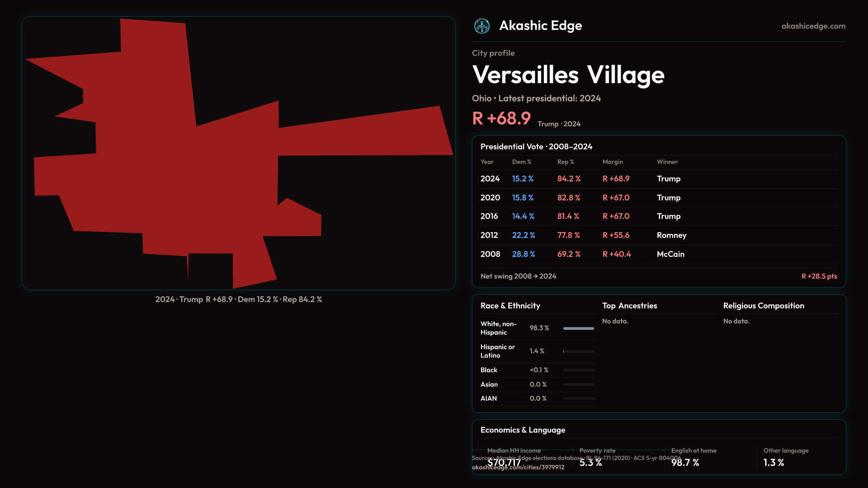868x488 pixels.
Task: Click the 2012 Romney winner cell
Action: coord(671,235)
